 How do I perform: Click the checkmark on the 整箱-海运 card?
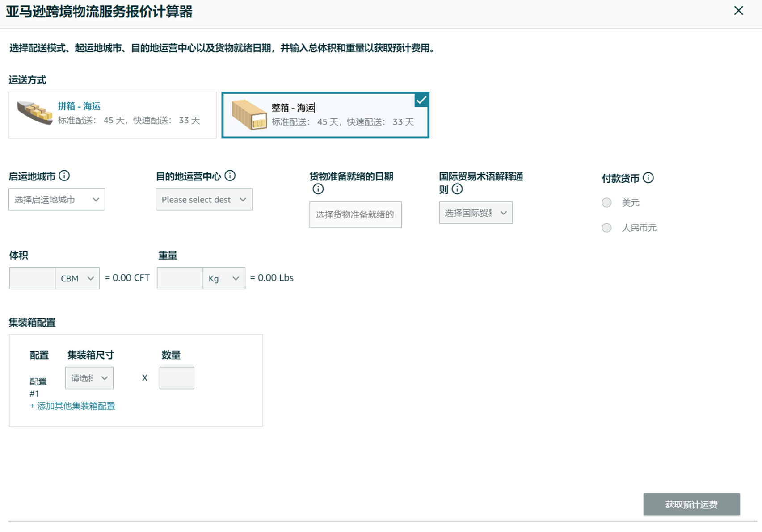[x=421, y=100]
